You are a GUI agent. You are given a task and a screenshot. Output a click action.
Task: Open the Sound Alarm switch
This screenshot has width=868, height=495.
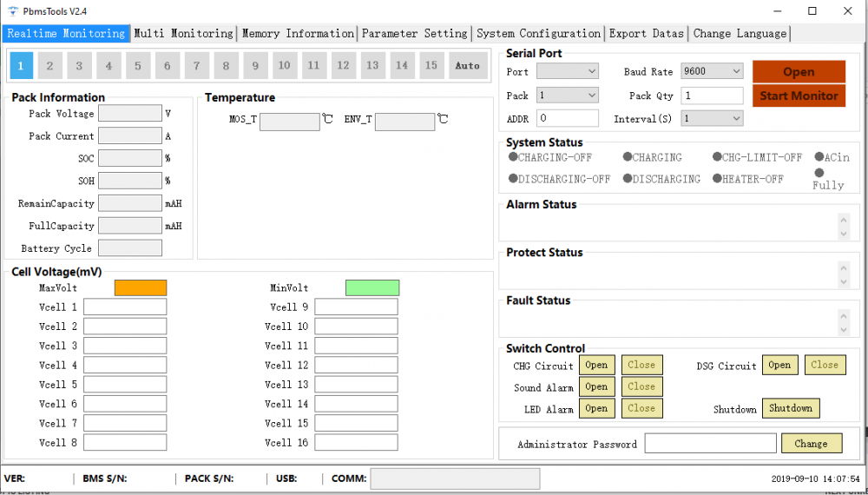(597, 386)
